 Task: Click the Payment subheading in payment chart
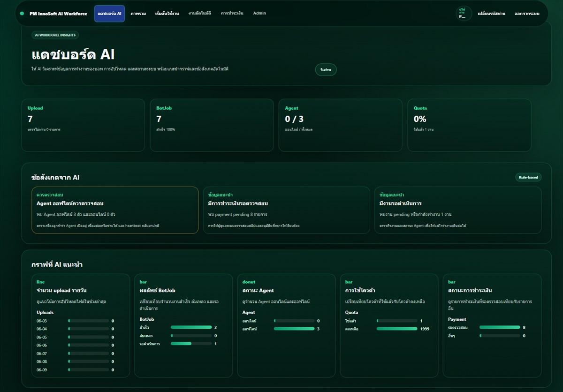pos(457,319)
